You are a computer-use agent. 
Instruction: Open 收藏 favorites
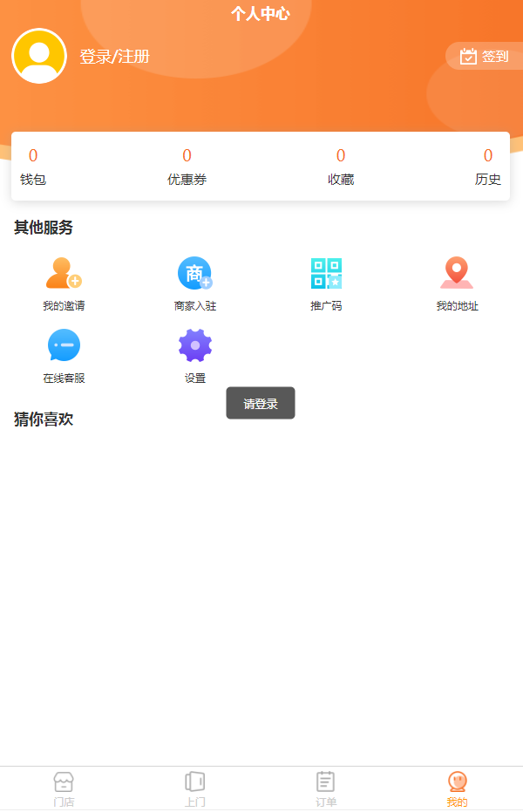[340, 167]
